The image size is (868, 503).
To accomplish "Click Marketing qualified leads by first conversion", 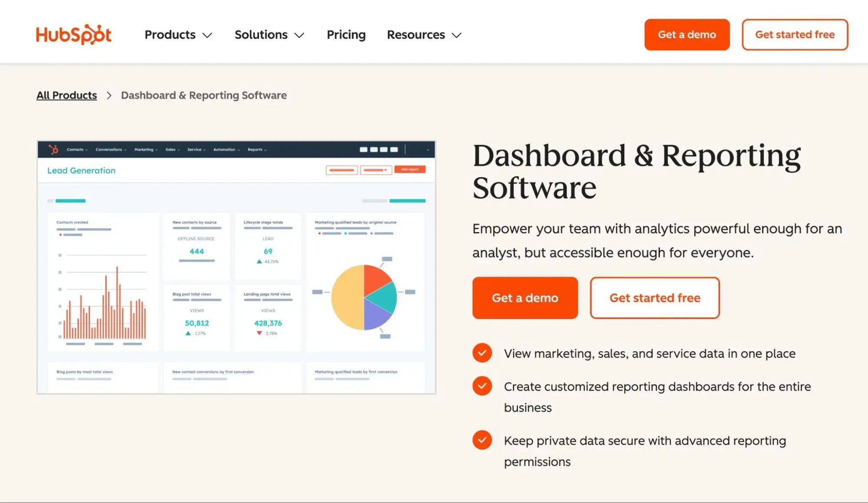I will click(356, 372).
